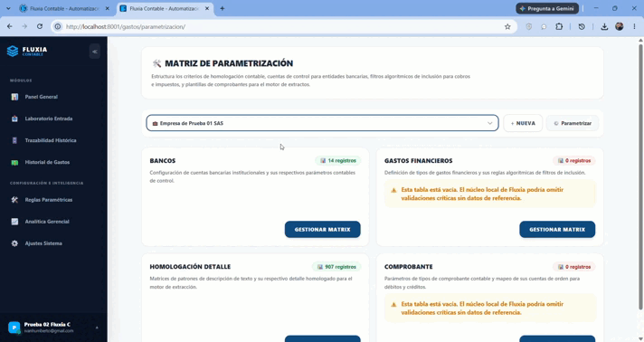Click warning icon in Gastos Financieros card

pyautogui.click(x=393, y=190)
